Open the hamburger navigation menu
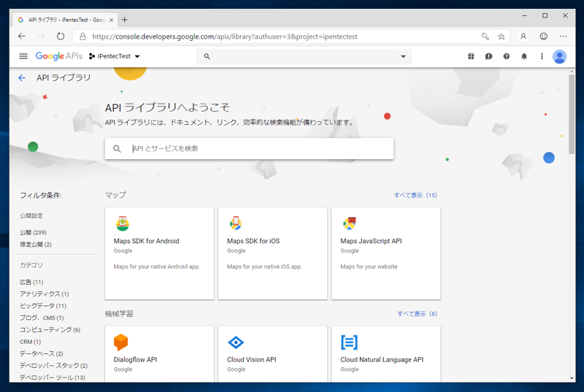The width and height of the screenshot is (584, 392). point(23,56)
